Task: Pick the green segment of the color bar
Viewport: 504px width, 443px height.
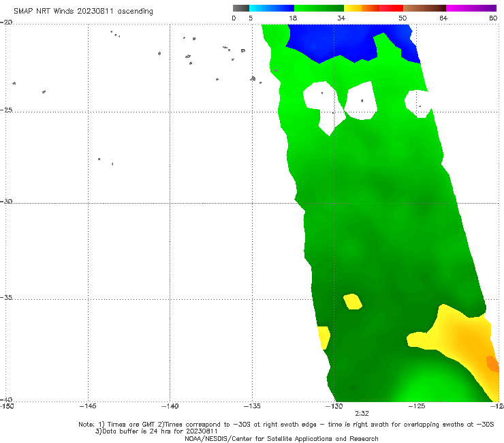Action: click(319, 8)
